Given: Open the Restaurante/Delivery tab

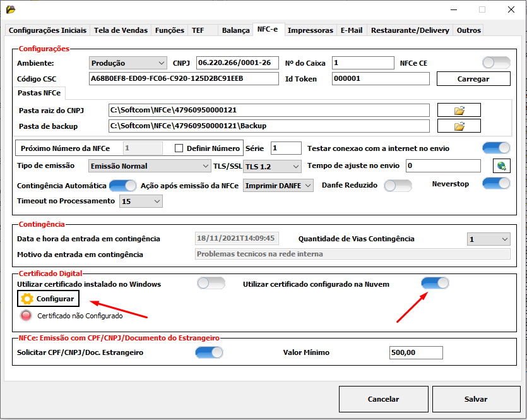Looking at the screenshot, I should [x=410, y=30].
